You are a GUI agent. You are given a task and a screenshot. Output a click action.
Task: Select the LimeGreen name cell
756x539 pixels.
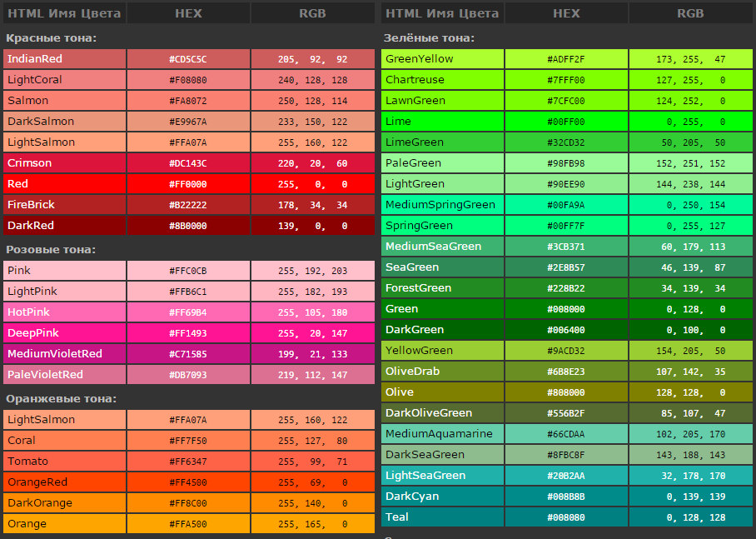[443, 142]
